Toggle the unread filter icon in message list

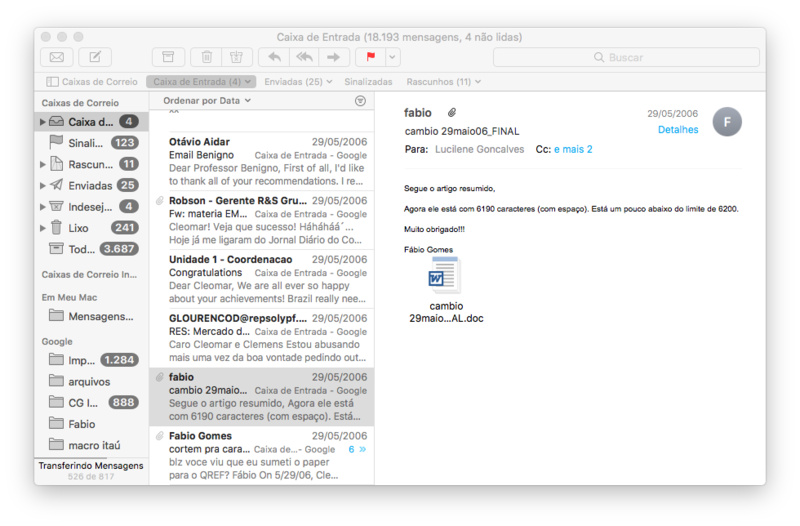tap(360, 101)
